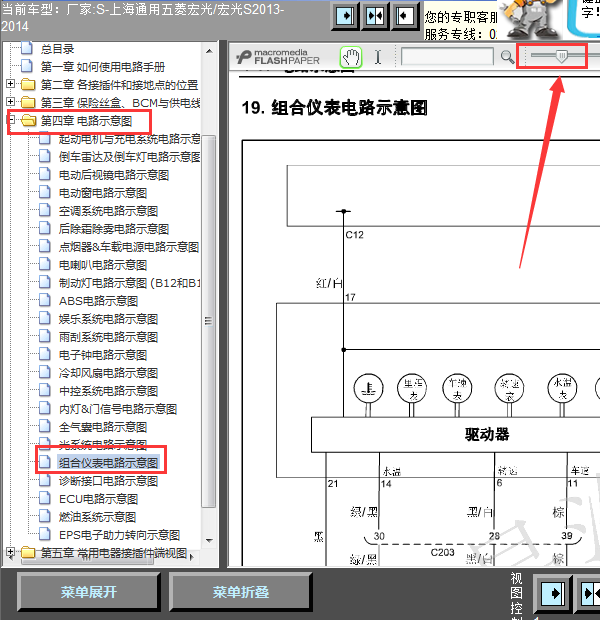Expand the 第五章 常用电器接插件端视图 folder

point(11,552)
